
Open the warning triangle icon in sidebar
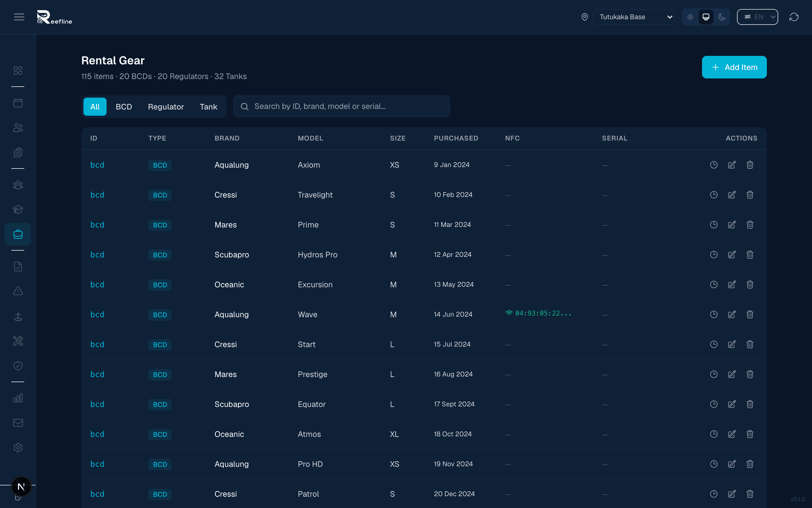pos(18,291)
